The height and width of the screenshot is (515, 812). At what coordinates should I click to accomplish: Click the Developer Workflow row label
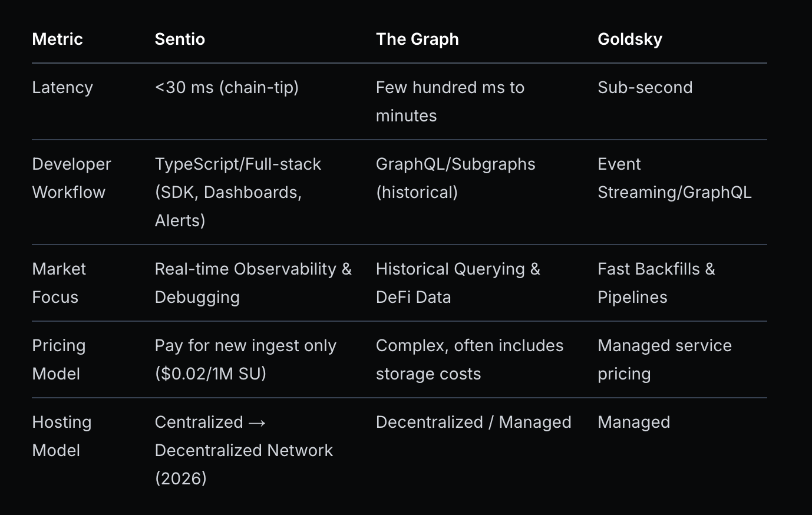coord(71,177)
